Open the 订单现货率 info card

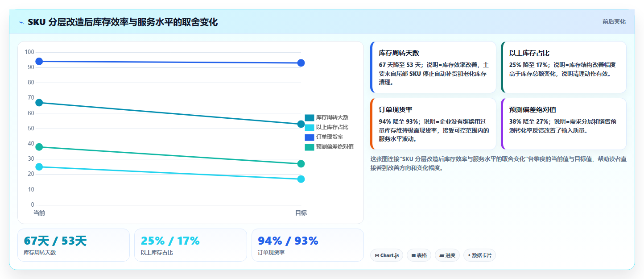[433, 124]
